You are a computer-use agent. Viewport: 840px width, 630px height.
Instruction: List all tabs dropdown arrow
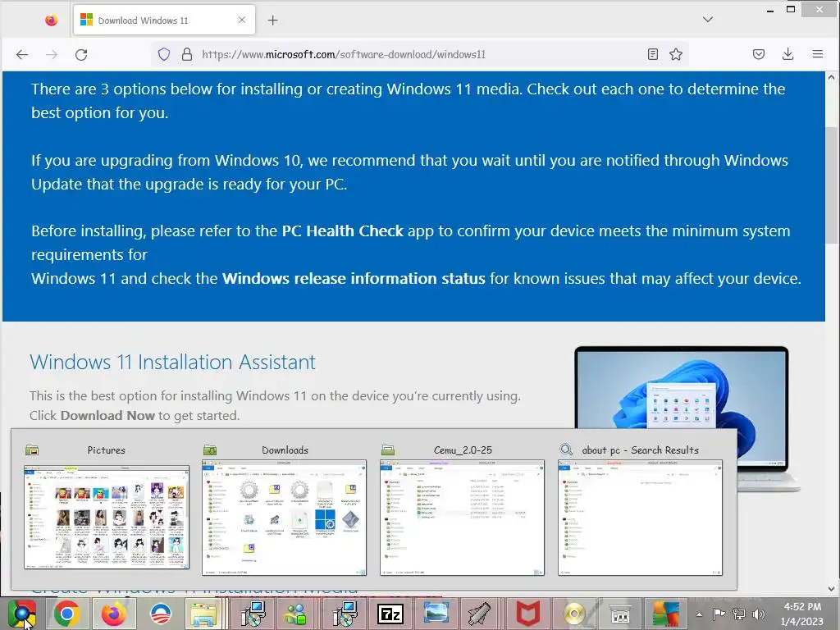[708, 20]
